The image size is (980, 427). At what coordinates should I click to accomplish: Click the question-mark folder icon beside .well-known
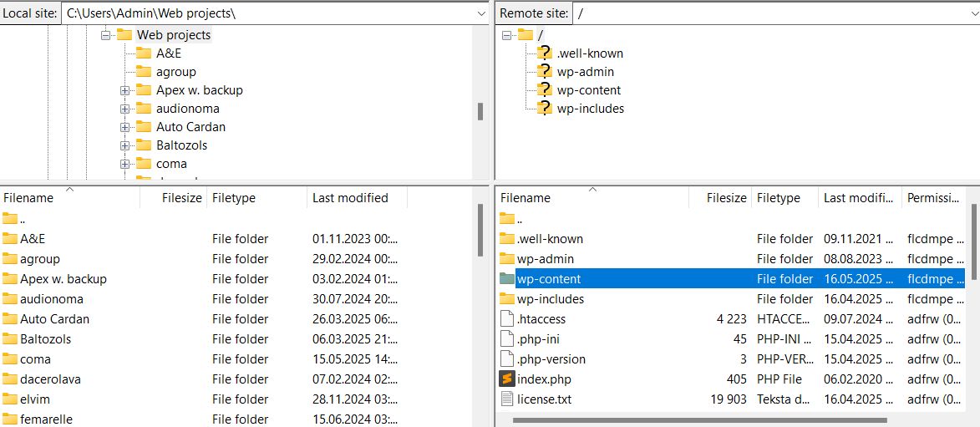[545, 53]
